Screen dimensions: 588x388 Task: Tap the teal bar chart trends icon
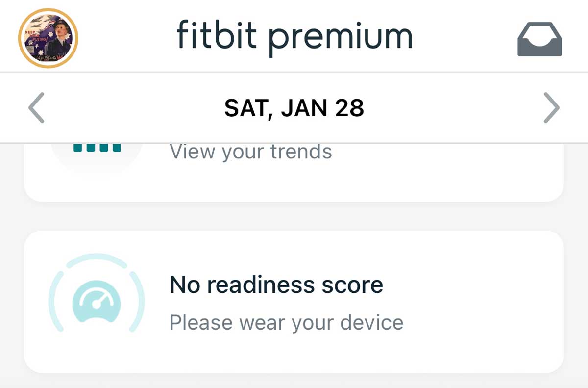click(97, 148)
